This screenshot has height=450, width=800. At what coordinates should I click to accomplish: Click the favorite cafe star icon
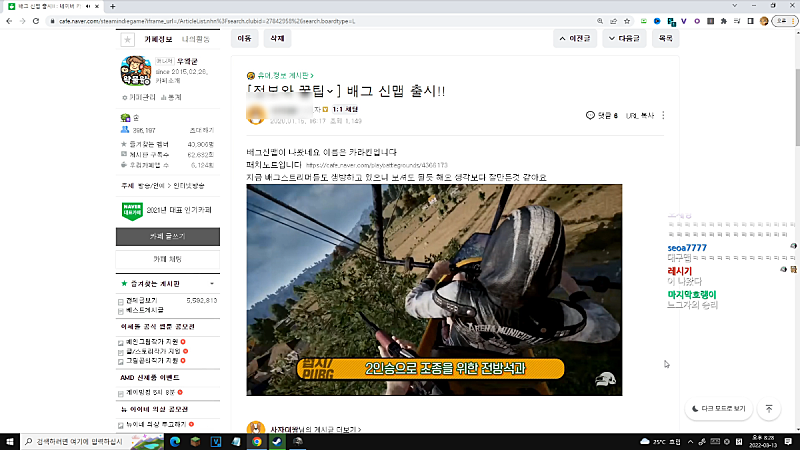coord(128,39)
